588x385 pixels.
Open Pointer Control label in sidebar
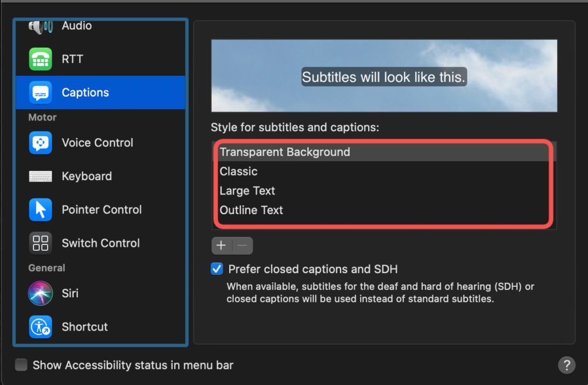point(102,209)
